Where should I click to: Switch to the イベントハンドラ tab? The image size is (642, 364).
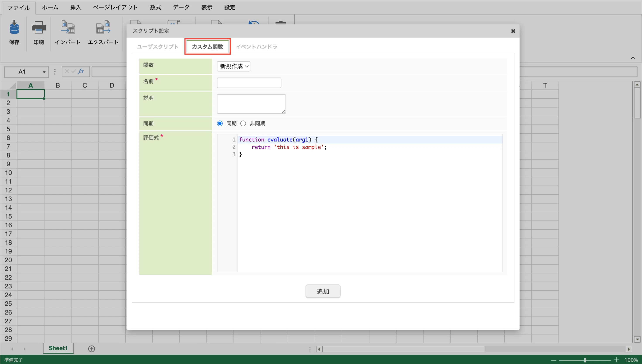point(256,47)
